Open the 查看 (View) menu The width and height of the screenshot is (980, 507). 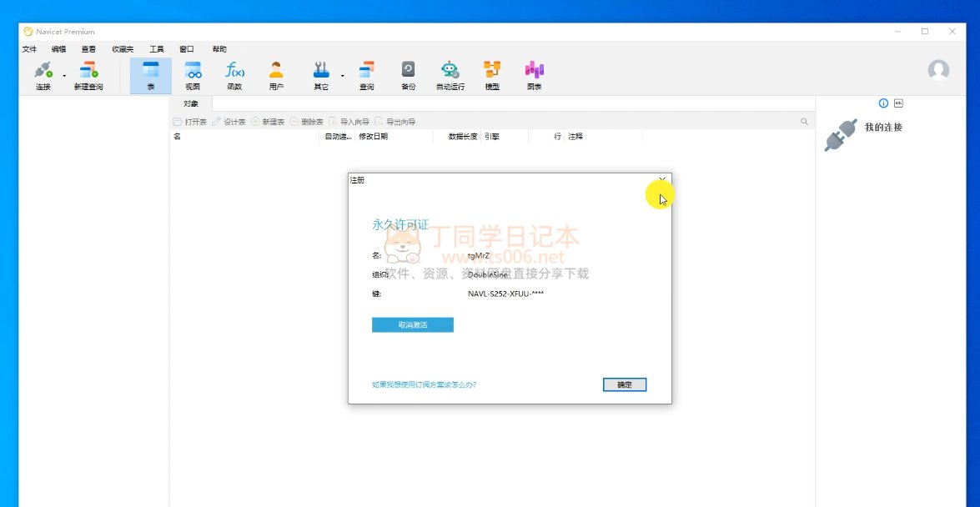click(x=88, y=49)
